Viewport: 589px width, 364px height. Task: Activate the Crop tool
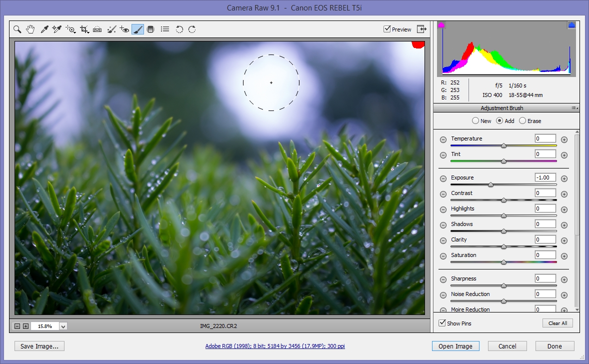82,29
